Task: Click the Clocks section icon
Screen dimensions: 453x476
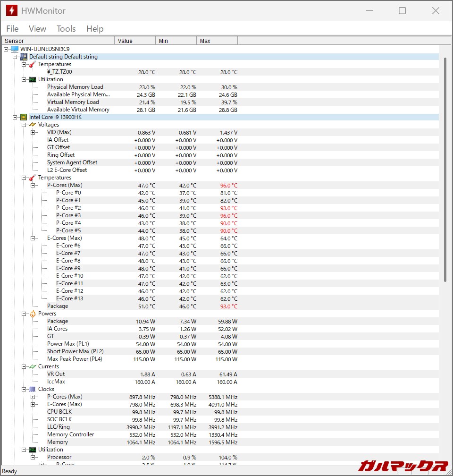Action: pos(33,389)
